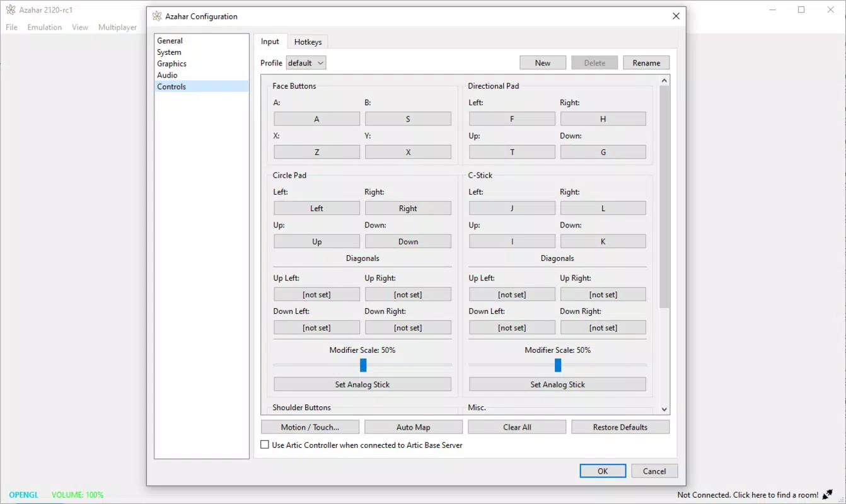This screenshot has height=504, width=846.
Task: Click C-Stick Modifier Scale slider handle
Action: tap(558, 365)
